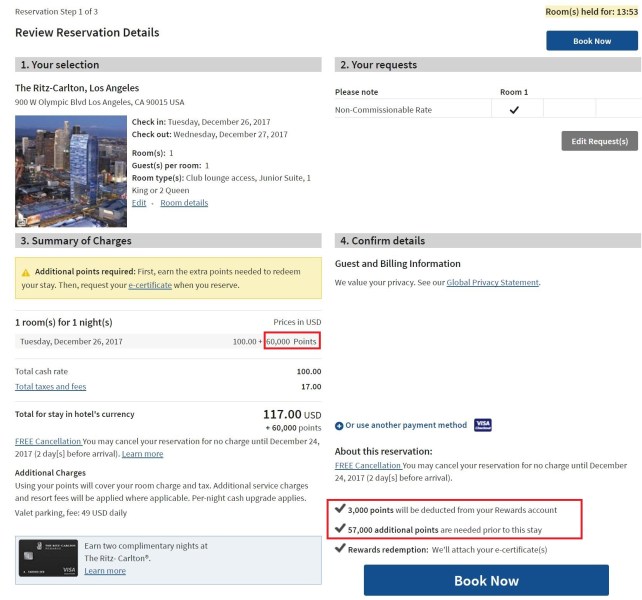Expand Or use another payment method
The width and height of the screenshot is (642, 600).
tap(406, 425)
